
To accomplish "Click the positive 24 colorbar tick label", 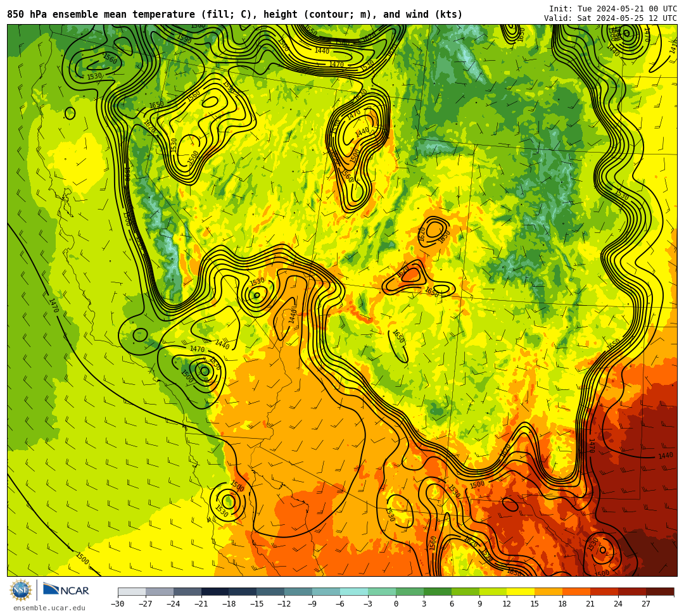I will (x=619, y=604).
